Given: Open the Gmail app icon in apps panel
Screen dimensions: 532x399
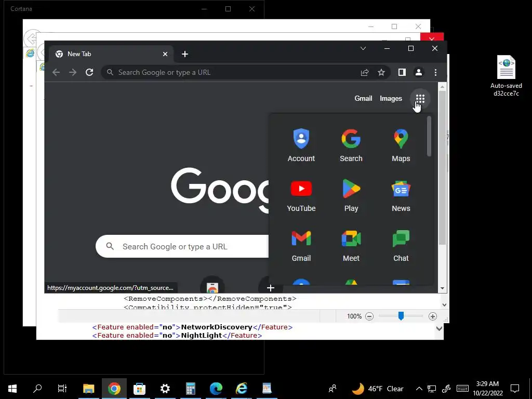Looking at the screenshot, I should [x=301, y=245].
